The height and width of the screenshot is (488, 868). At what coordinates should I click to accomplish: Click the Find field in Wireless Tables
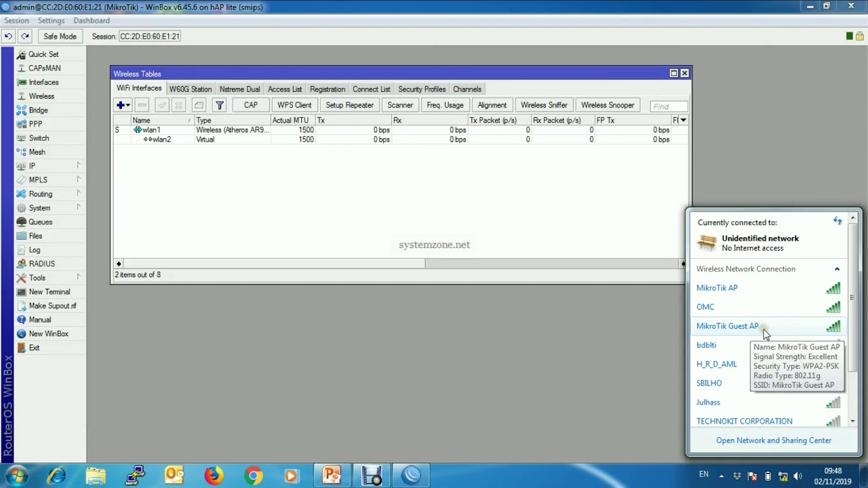(669, 106)
